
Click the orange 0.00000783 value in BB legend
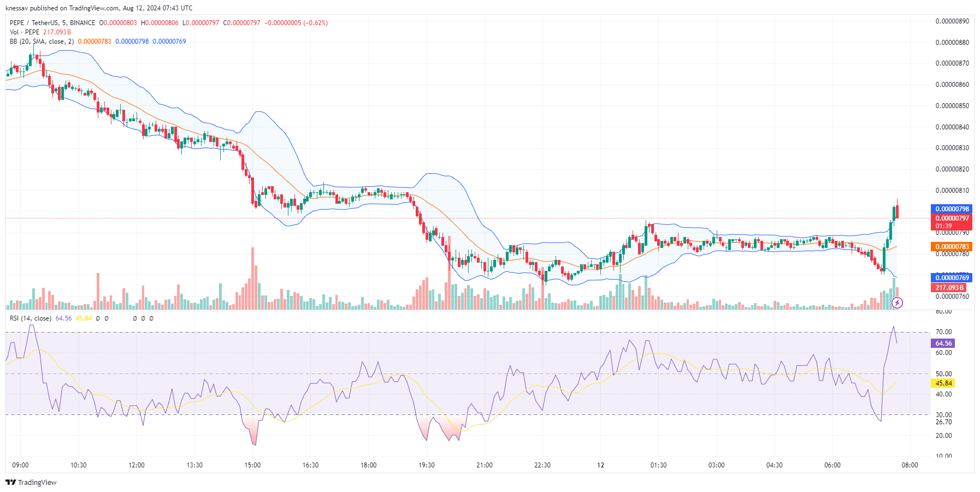pos(95,42)
